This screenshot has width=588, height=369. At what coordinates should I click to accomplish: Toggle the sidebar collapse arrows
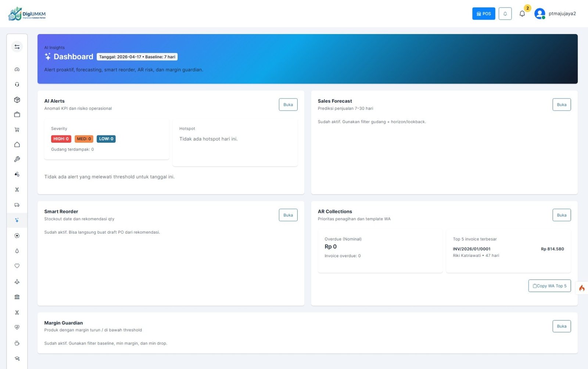[17, 46]
